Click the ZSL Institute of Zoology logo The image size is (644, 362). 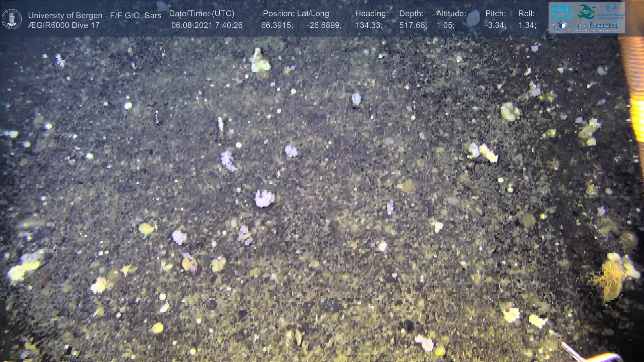coord(562,11)
